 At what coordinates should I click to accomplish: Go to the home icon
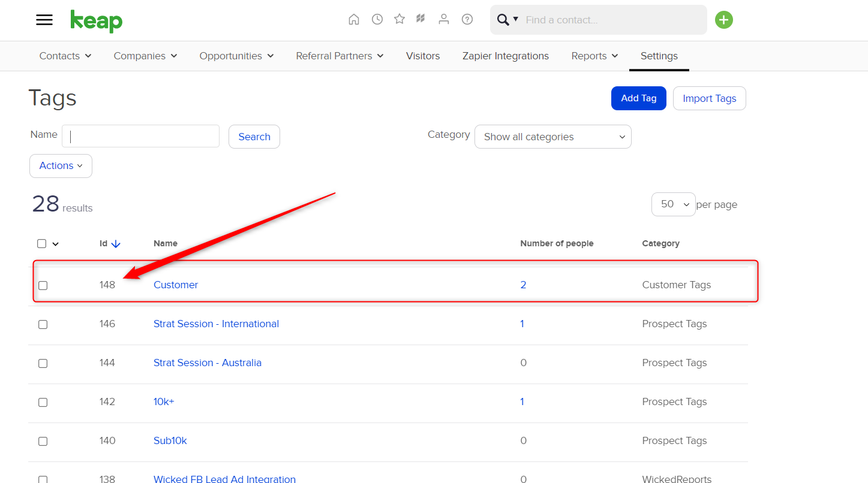click(x=354, y=19)
